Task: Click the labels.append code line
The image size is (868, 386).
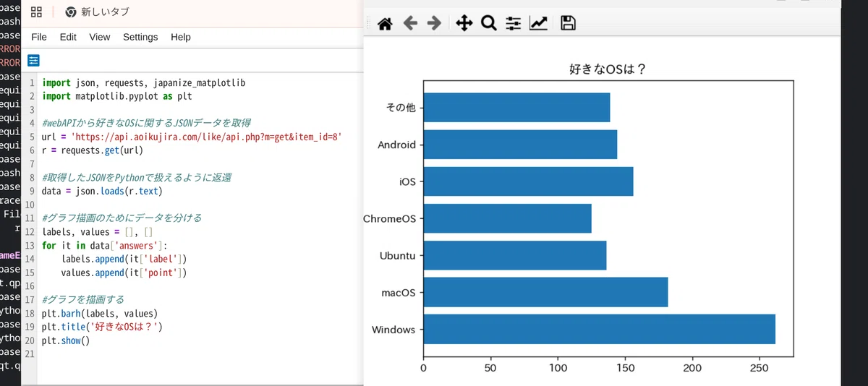Action: tap(124, 259)
